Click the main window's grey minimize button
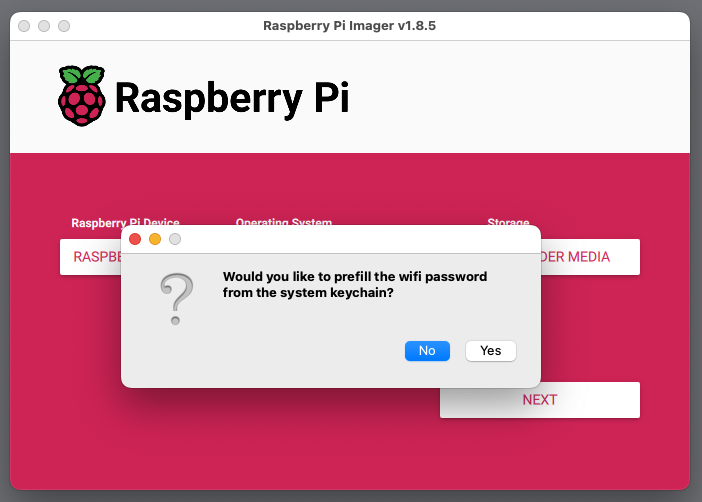This screenshot has height=502, width=702. (44, 26)
